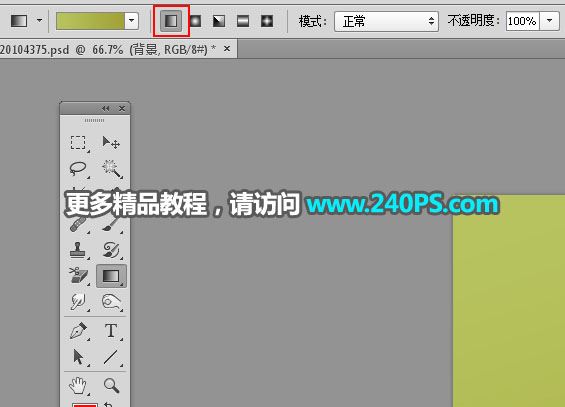Screen dimensions: 565x407
Task: Select the Background Eraser tool
Action: [78, 276]
